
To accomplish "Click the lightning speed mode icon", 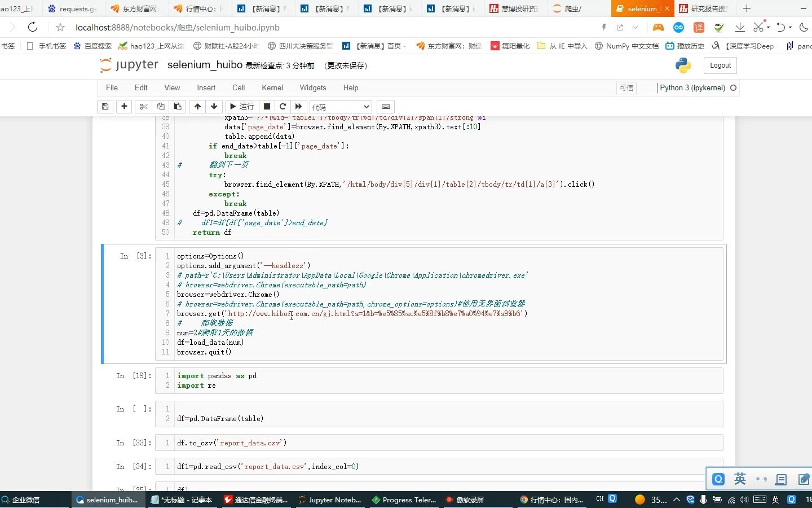I will 604,27.
